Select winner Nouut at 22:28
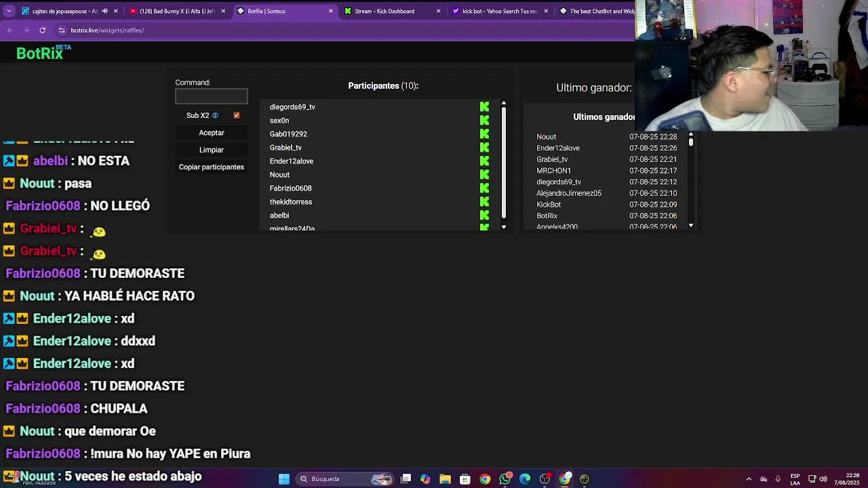This screenshot has height=488, width=868. 607,137
